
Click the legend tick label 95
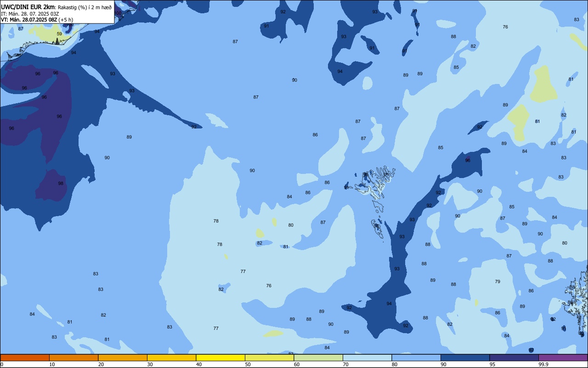492,365
